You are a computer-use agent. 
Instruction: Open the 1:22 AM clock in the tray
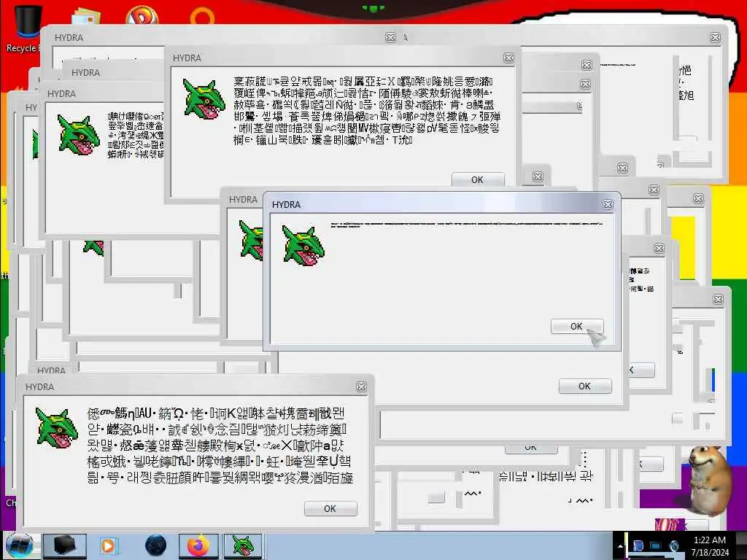tap(710, 540)
